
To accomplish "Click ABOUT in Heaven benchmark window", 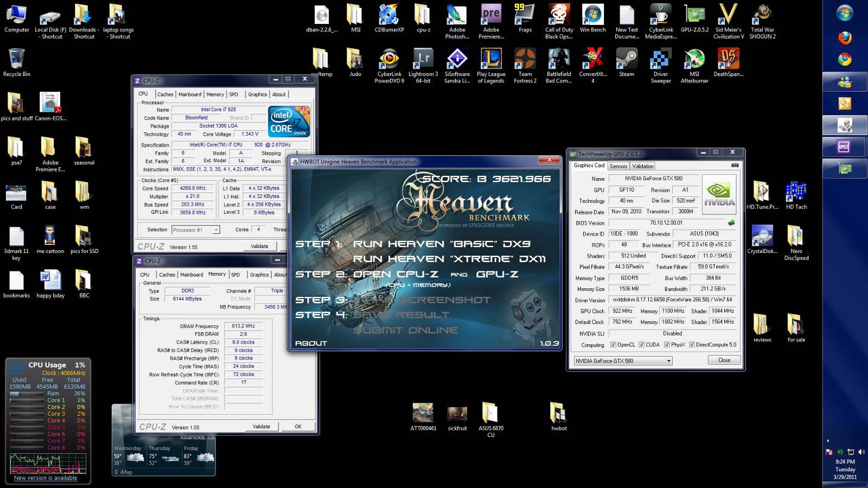I will click(311, 343).
